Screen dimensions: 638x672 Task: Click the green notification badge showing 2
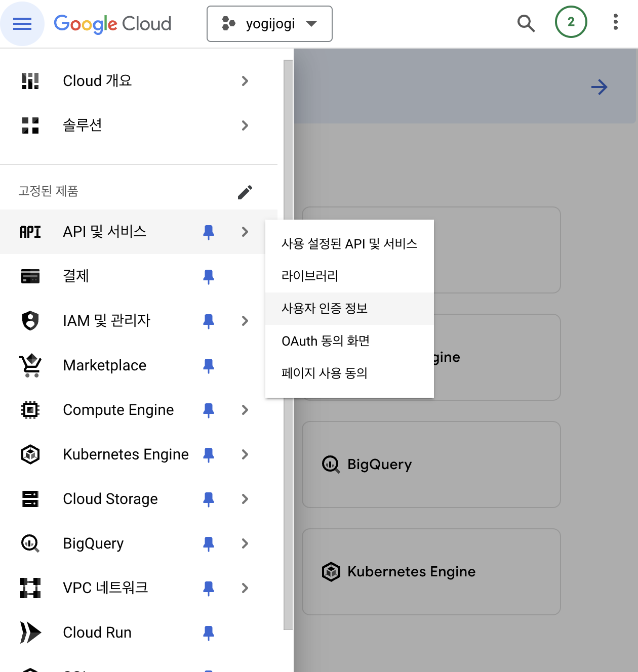(571, 22)
